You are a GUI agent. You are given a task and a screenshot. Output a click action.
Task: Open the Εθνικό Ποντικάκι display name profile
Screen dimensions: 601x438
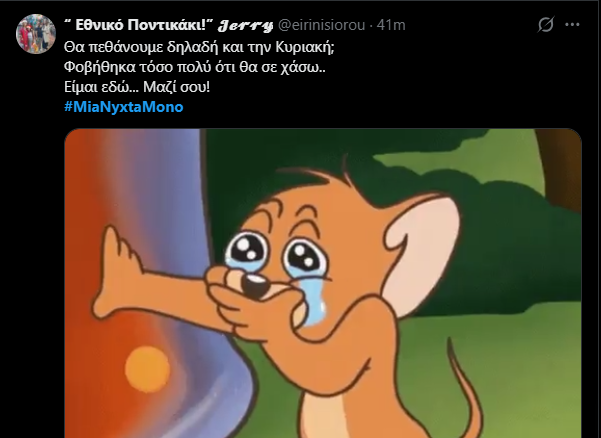[x=139, y=25]
